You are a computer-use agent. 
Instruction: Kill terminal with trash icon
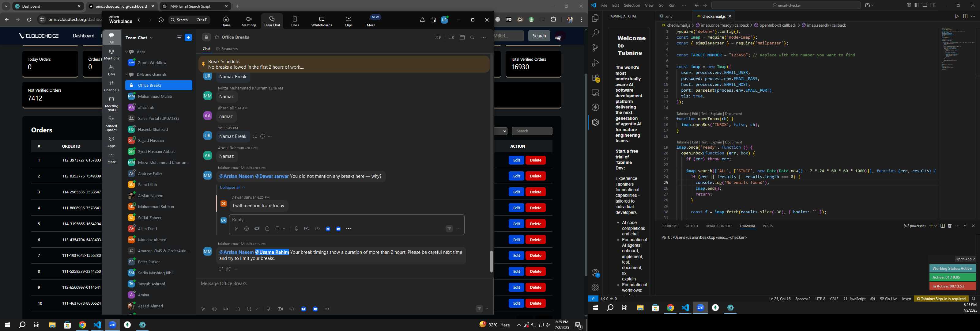click(950, 226)
